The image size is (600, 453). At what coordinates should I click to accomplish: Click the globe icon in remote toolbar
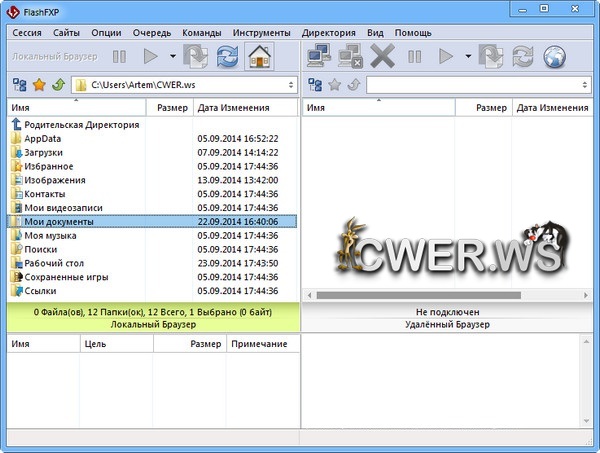(x=554, y=56)
